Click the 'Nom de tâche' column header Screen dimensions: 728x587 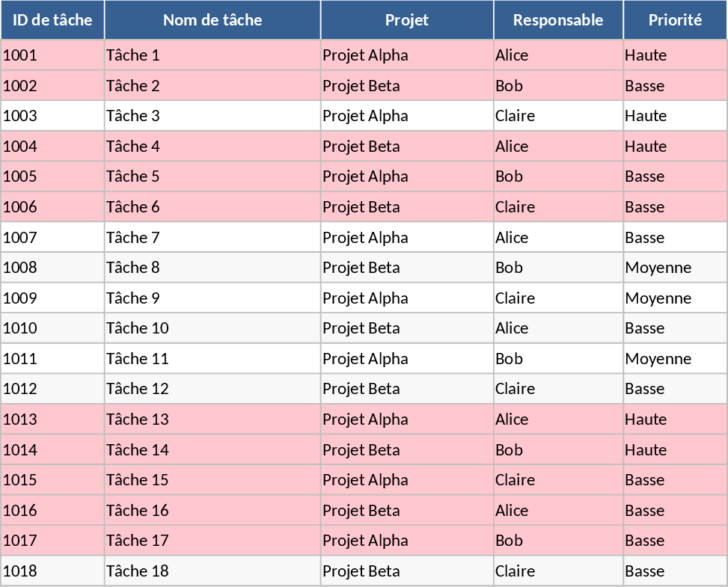(x=212, y=20)
